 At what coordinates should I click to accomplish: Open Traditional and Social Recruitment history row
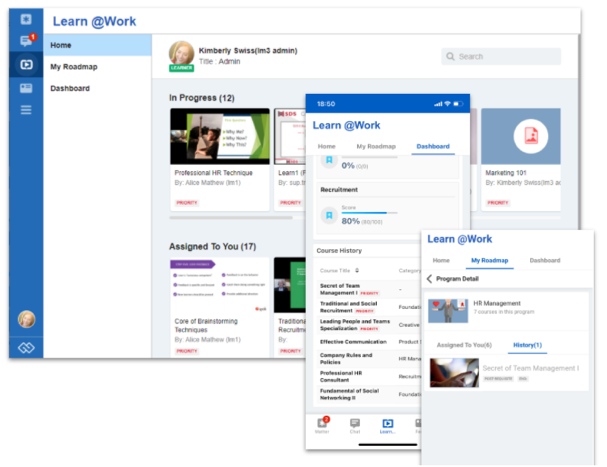(x=369, y=307)
